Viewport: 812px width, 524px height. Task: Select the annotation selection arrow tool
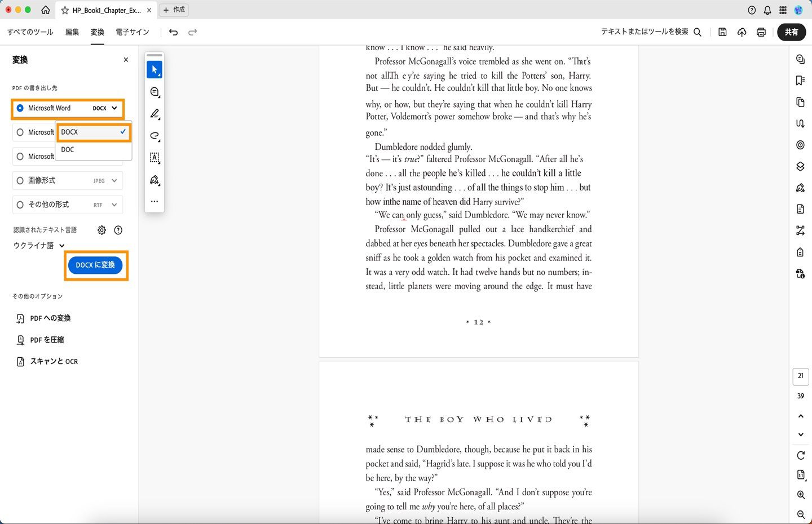click(x=154, y=69)
